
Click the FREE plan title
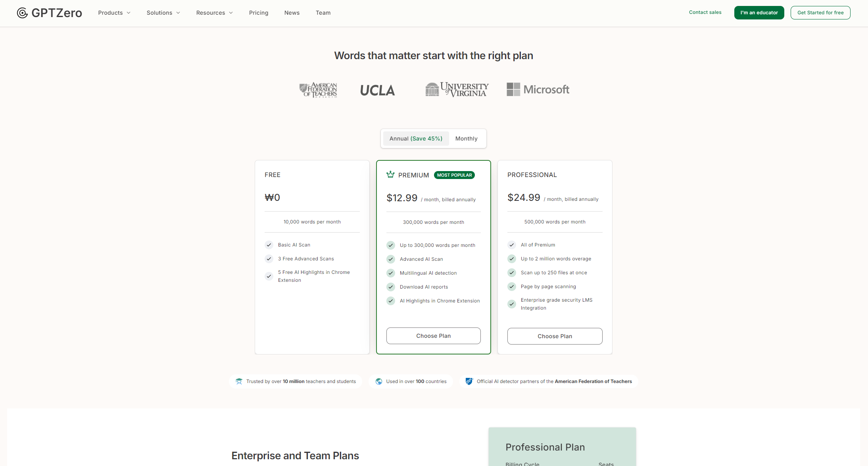pyautogui.click(x=273, y=175)
